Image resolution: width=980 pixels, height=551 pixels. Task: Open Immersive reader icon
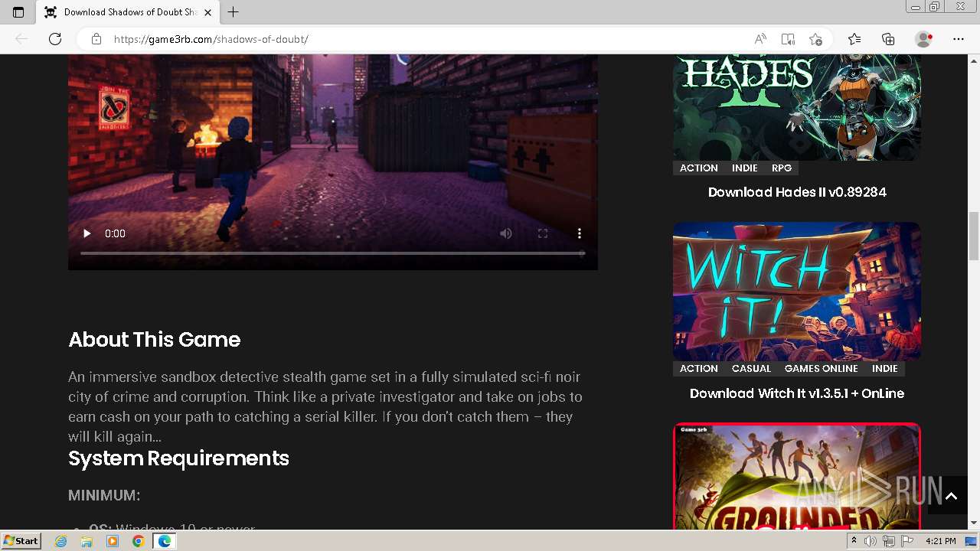pyautogui.click(x=788, y=39)
